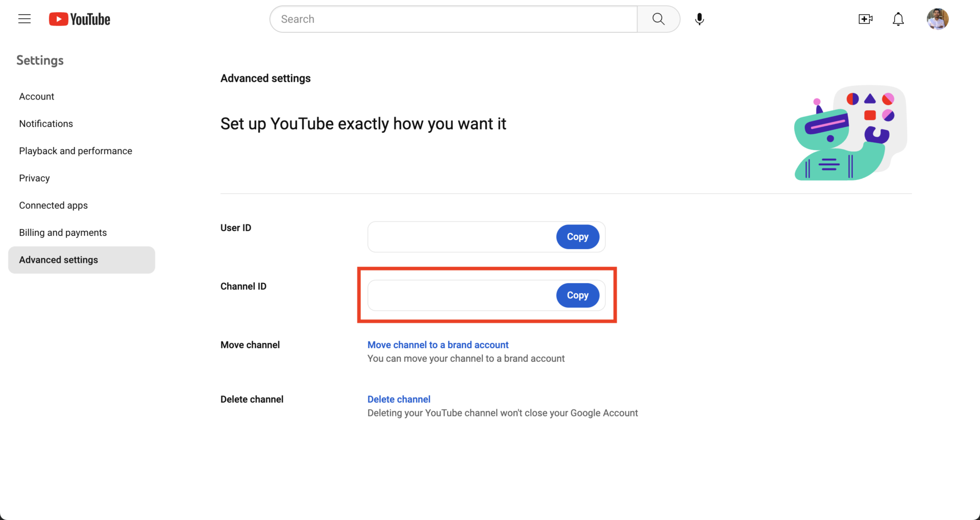Click the User ID label

point(236,228)
